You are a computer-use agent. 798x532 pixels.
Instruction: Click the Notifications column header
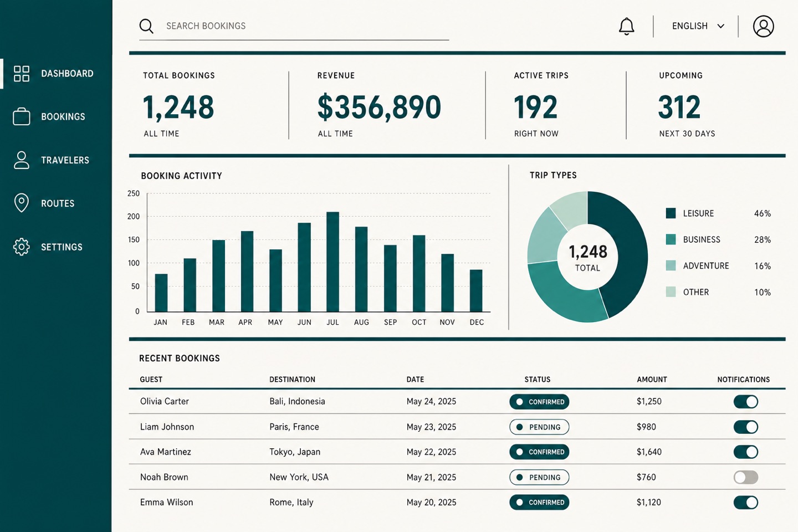pyautogui.click(x=743, y=380)
